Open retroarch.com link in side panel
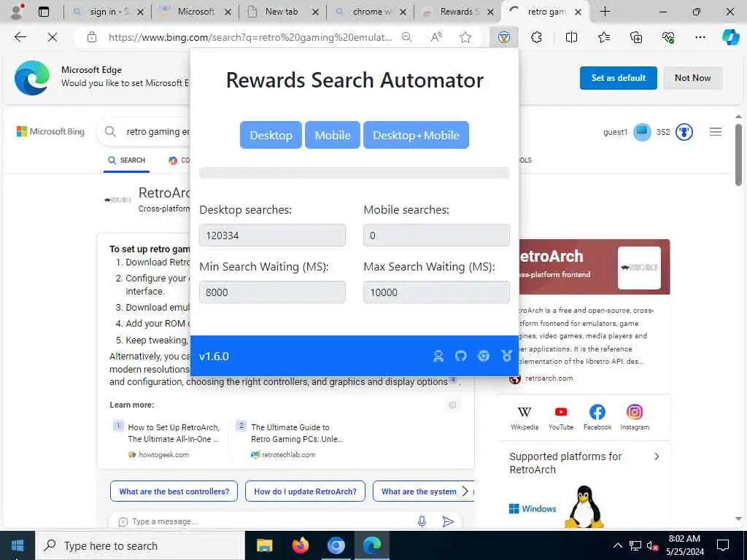Image resolution: width=747 pixels, height=560 pixels. click(x=549, y=378)
